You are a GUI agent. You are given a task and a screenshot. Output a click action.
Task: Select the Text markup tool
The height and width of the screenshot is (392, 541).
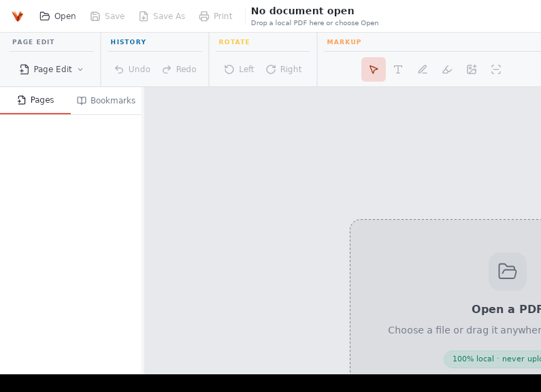[x=398, y=69]
